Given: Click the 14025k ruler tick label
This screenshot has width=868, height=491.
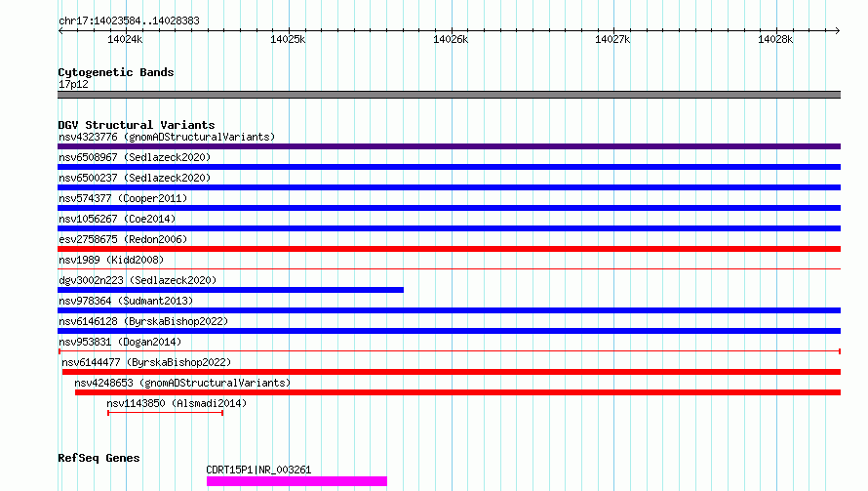Looking at the screenshot, I should coord(288,39).
